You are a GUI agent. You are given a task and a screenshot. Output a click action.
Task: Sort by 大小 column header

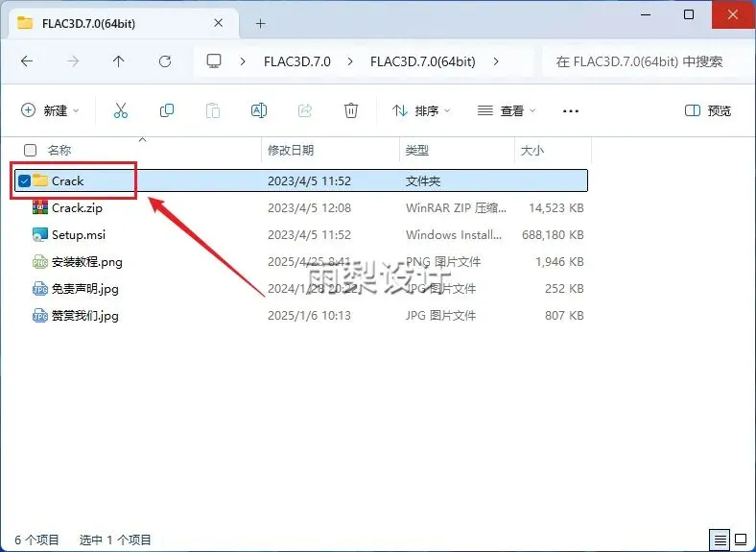pos(532,150)
